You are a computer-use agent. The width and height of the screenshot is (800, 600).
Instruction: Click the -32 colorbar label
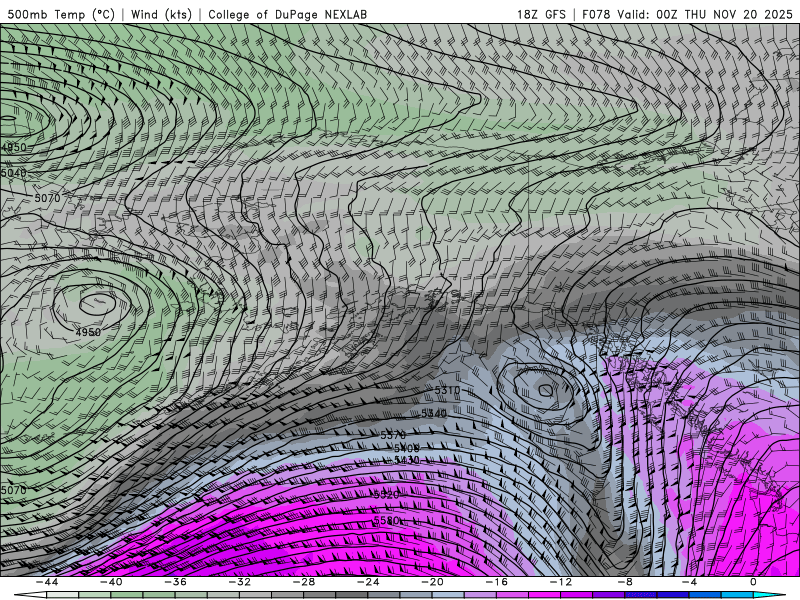coord(240,582)
